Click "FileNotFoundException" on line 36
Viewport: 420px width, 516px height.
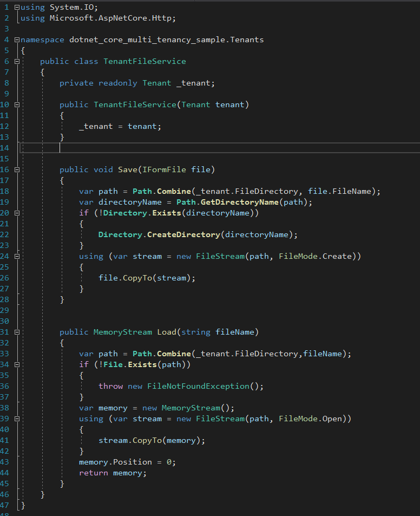click(x=198, y=387)
